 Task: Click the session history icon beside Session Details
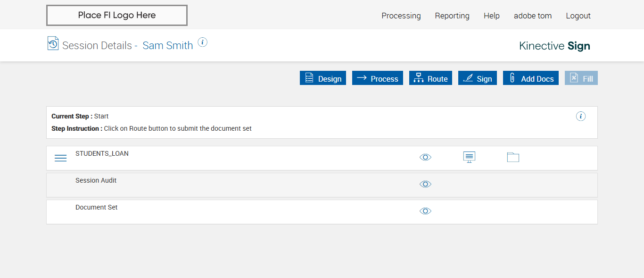coord(53,43)
